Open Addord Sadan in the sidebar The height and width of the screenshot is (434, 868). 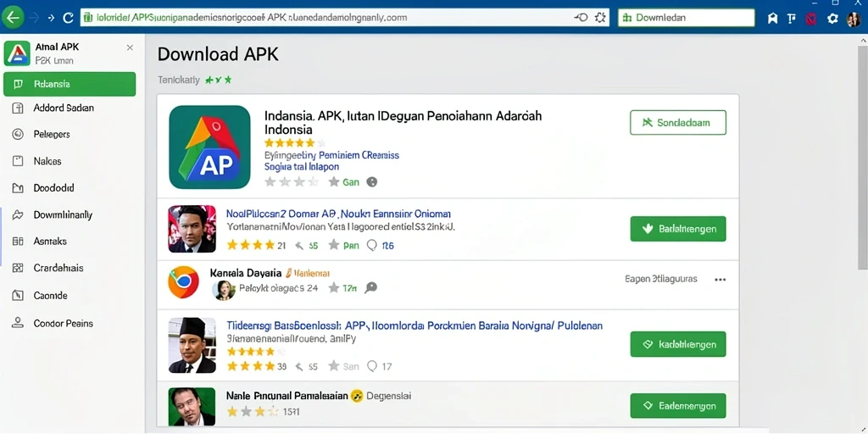click(x=70, y=108)
